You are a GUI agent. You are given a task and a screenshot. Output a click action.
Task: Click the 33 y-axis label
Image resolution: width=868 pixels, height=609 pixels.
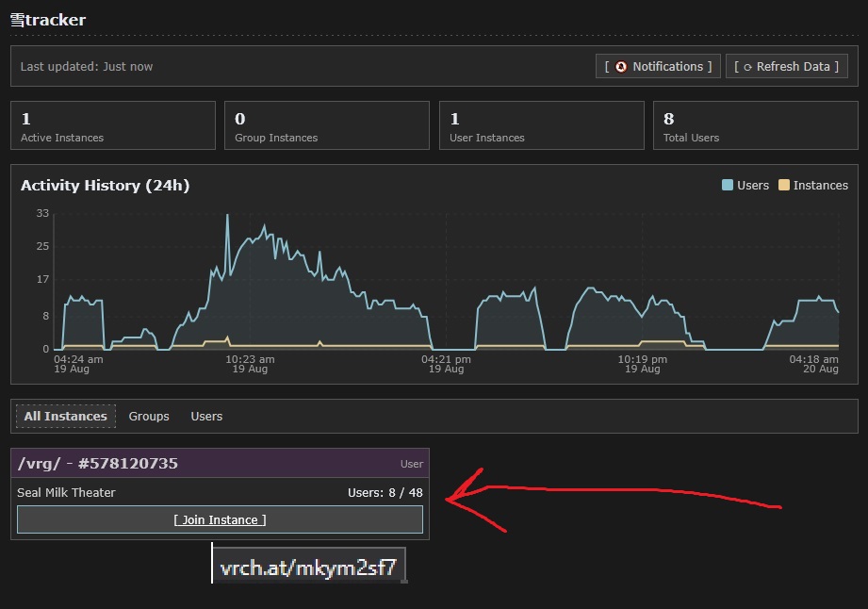point(42,213)
